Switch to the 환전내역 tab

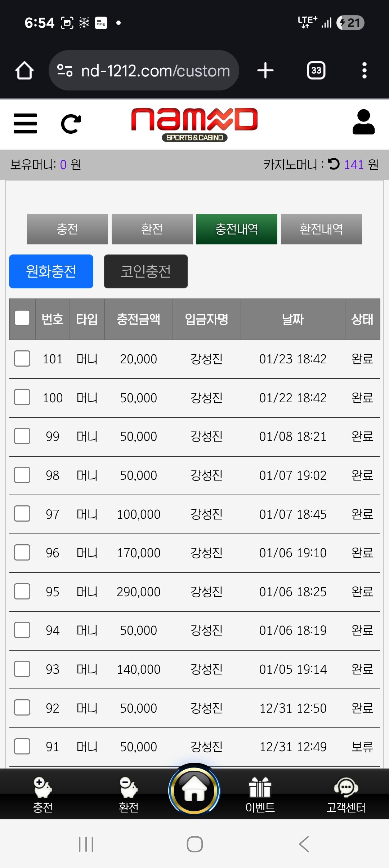[x=321, y=229]
